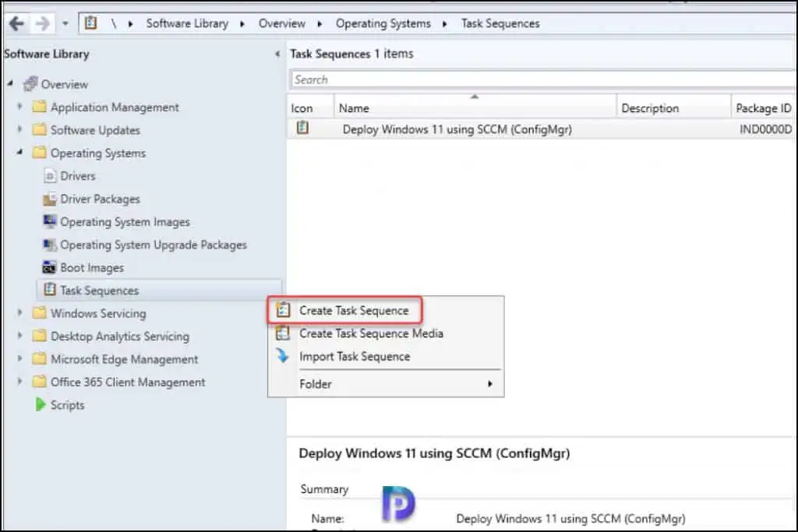Click the Import Task Sequence arrow icon
Image resolution: width=798 pixels, height=532 pixels.
282,355
